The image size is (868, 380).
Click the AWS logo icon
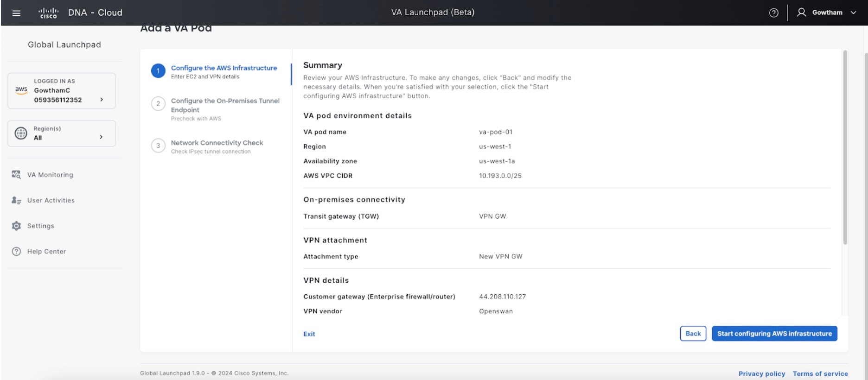(x=21, y=90)
